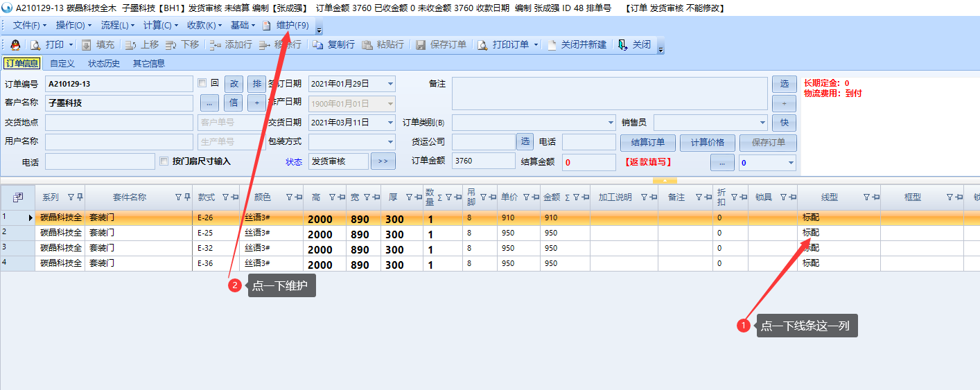Screen dimensions: 980x390
Task: Click the Close (关闭) exit icon
Action: (623, 45)
